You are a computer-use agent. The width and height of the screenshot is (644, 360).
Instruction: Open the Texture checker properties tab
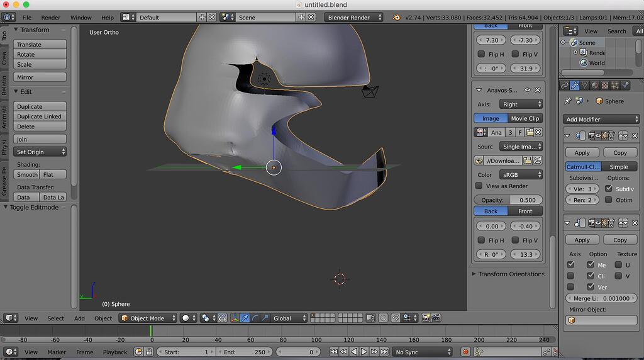coord(605,86)
